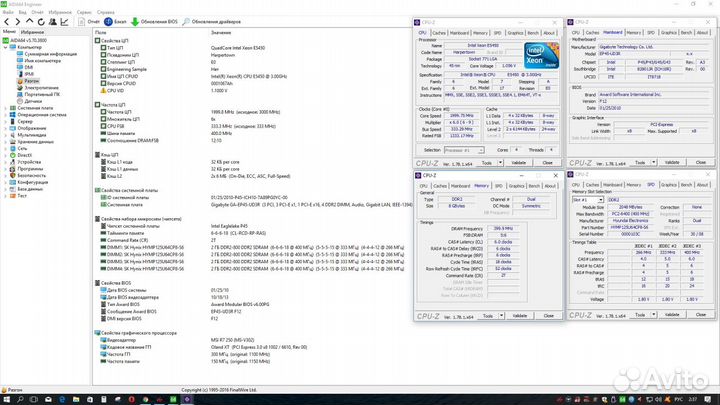Expand the DirectX tree node

pos(6,155)
